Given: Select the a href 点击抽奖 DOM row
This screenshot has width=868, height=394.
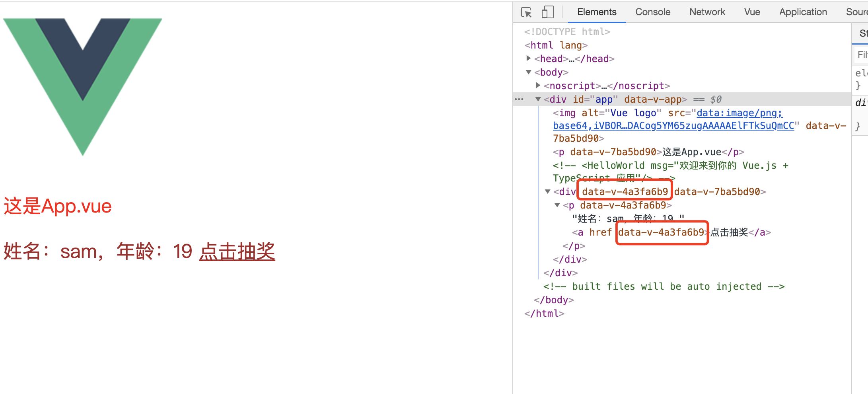Looking at the screenshot, I should click(x=671, y=232).
